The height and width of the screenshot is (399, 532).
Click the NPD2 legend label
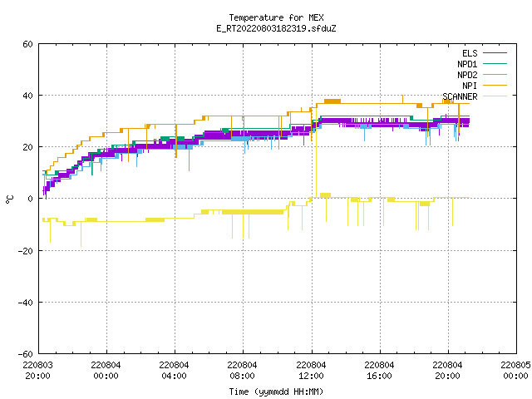467,75
